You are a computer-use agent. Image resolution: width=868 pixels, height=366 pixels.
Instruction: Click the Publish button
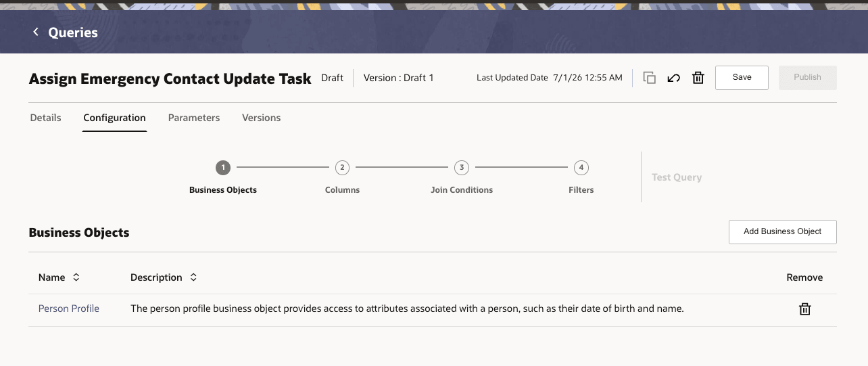(807, 78)
